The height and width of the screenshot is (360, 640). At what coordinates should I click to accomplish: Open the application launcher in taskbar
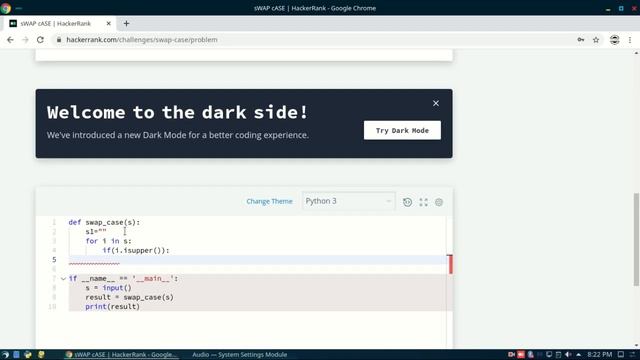tap(5, 355)
